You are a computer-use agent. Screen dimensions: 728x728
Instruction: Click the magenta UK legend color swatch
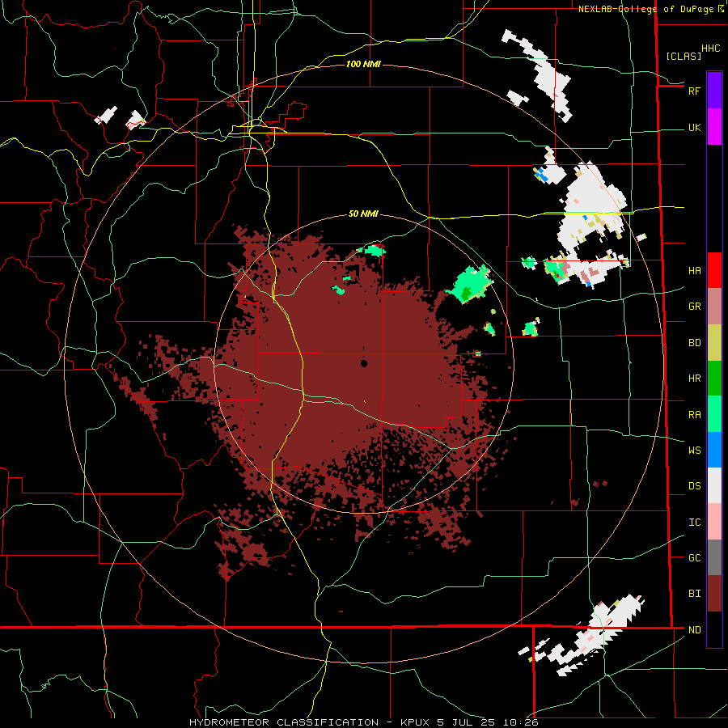(x=714, y=127)
